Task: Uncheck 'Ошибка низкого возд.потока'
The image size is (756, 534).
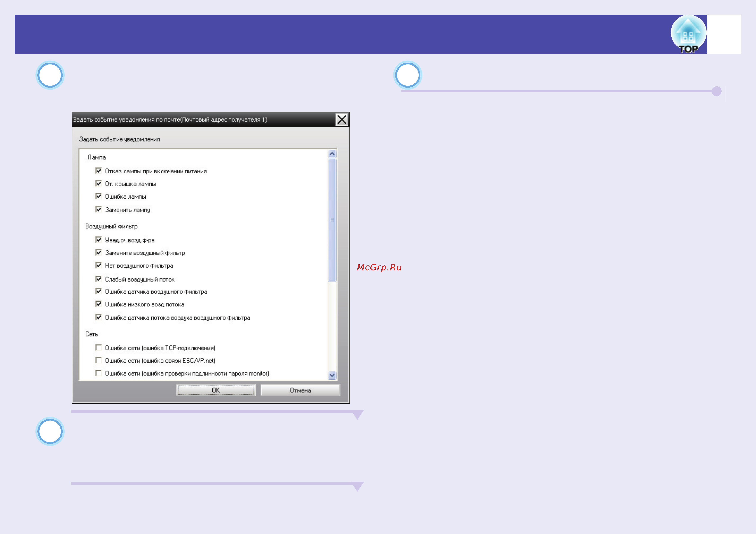Action: click(98, 304)
